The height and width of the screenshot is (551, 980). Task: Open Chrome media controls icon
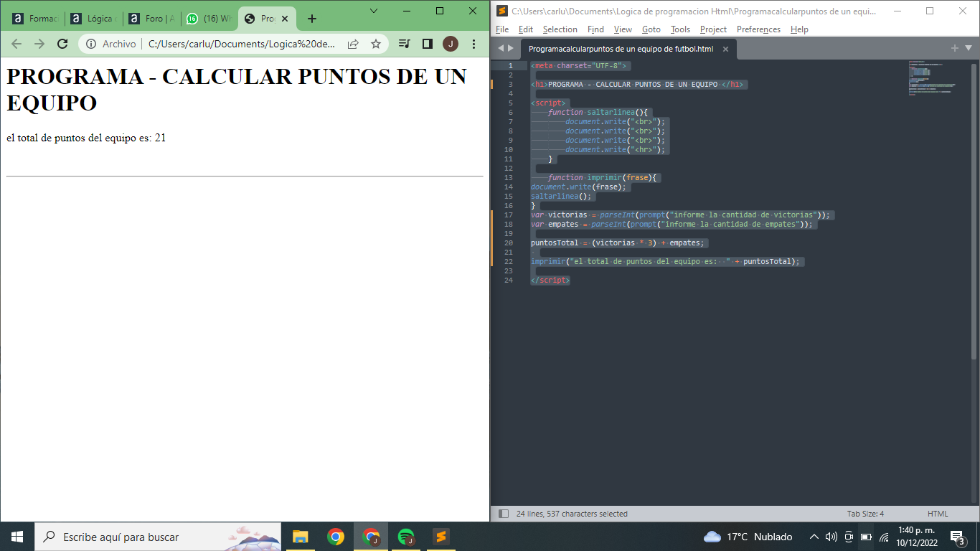pos(405,44)
